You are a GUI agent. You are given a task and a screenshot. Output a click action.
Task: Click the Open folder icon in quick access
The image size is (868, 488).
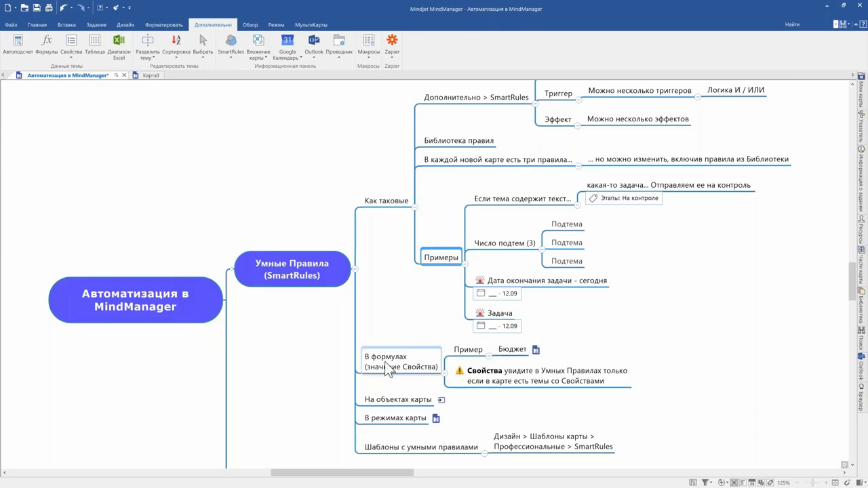coord(24,7)
